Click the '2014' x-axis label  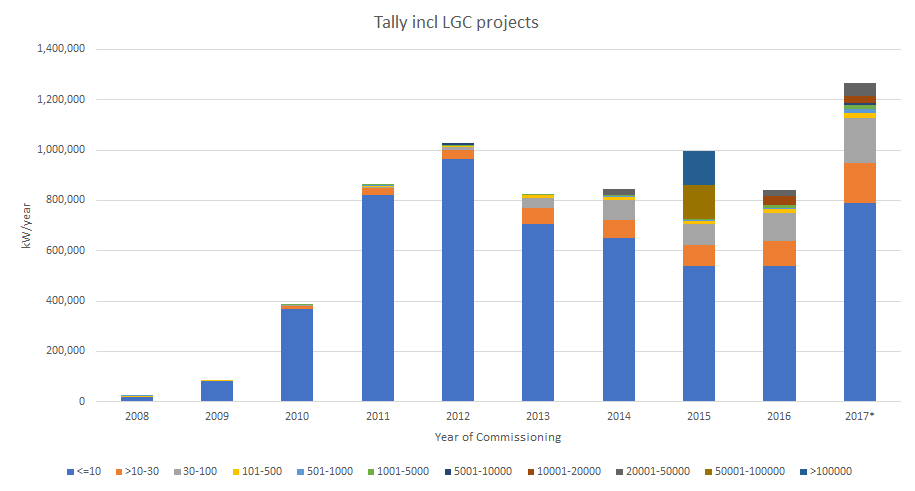[619, 416]
